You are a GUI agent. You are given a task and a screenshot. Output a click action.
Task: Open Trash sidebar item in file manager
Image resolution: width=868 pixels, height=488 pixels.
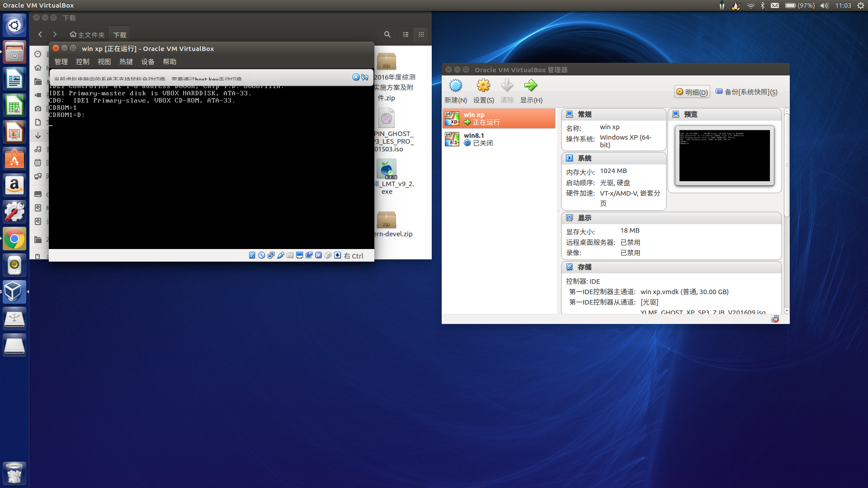38,163
